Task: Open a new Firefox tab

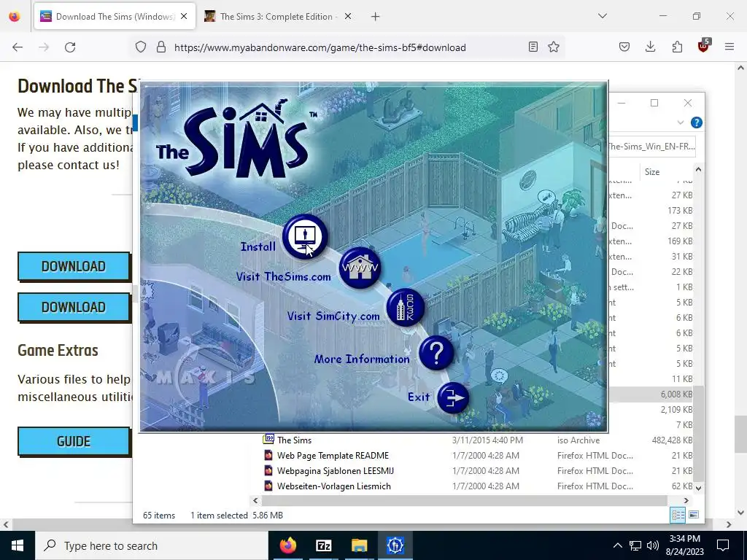Action: (x=376, y=17)
